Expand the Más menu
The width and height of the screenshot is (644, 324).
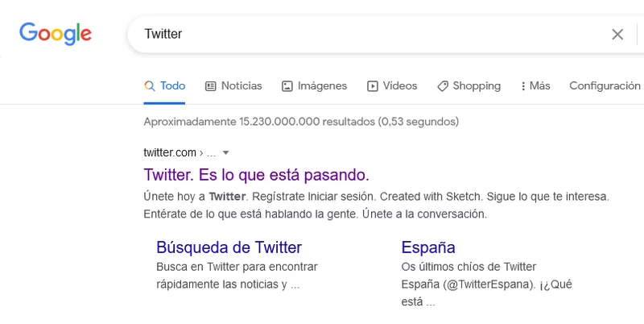[535, 86]
